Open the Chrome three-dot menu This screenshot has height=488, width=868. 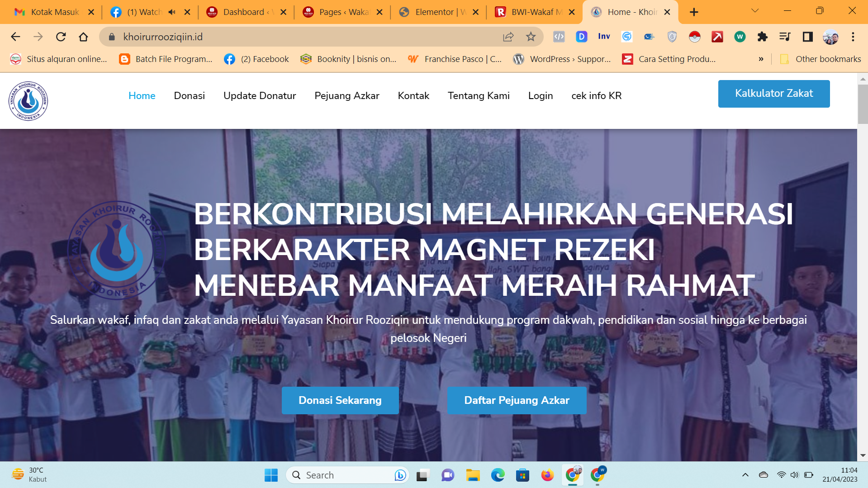tap(853, 37)
